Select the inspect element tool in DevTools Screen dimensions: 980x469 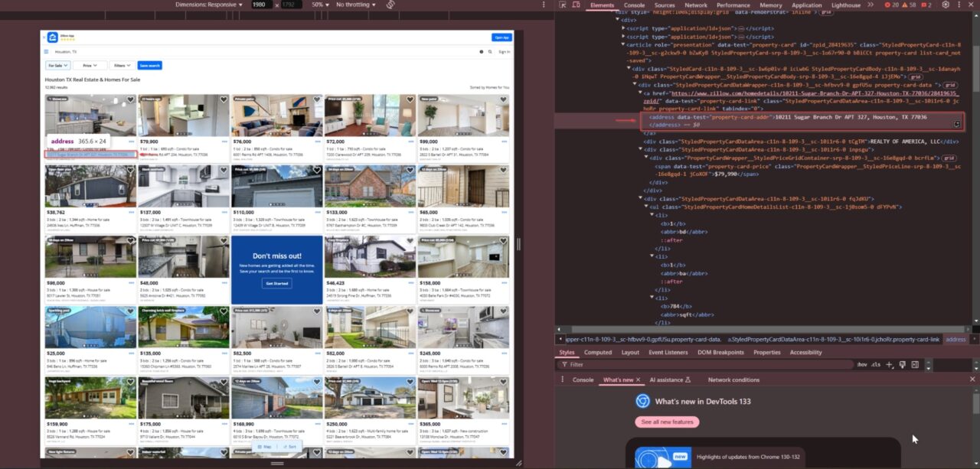tap(564, 5)
